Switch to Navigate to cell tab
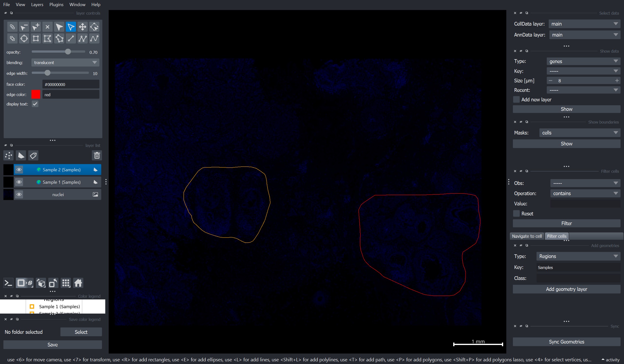The image size is (624, 364). 527,236
